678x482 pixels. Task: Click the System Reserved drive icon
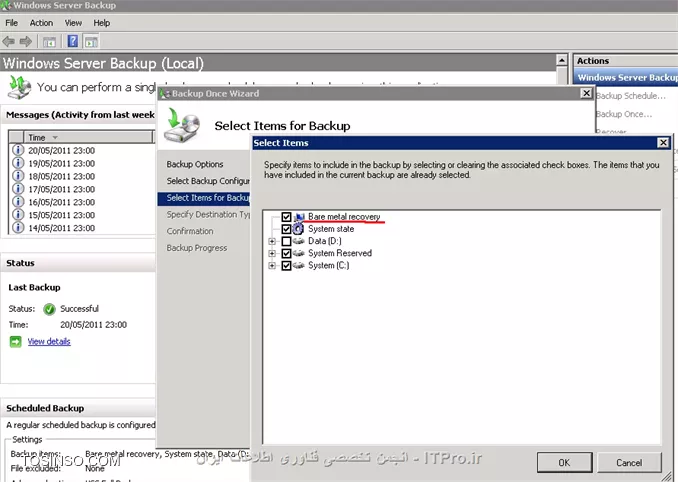click(x=299, y=253)
